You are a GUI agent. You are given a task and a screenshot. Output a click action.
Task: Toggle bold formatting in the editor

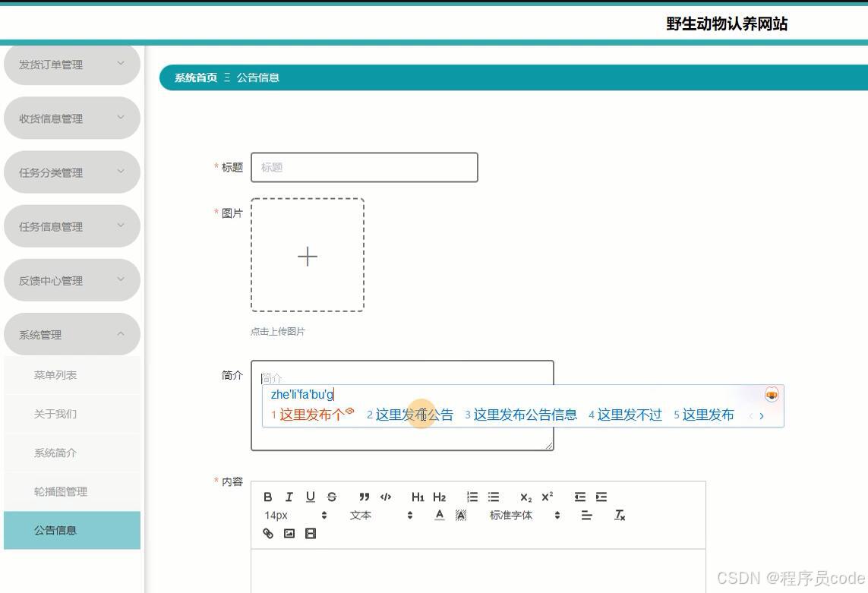tap(267, 497)
